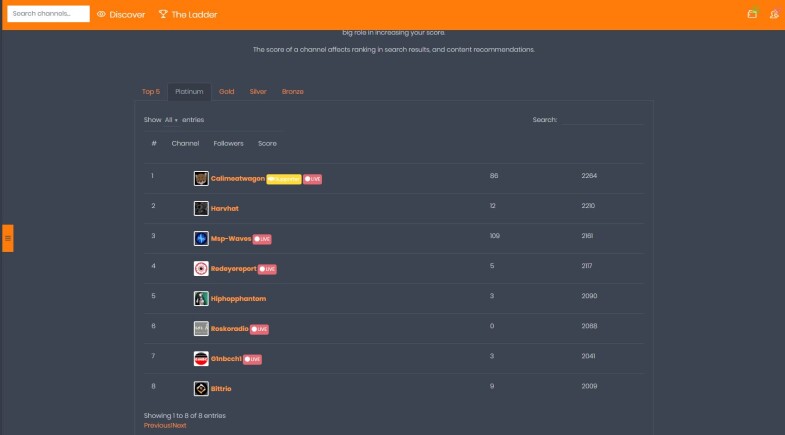The width and height of the screenshot is (785, 435).
Task: Switch to the Bronze tab
Action: pyautogui.click(x=292, y=92)
